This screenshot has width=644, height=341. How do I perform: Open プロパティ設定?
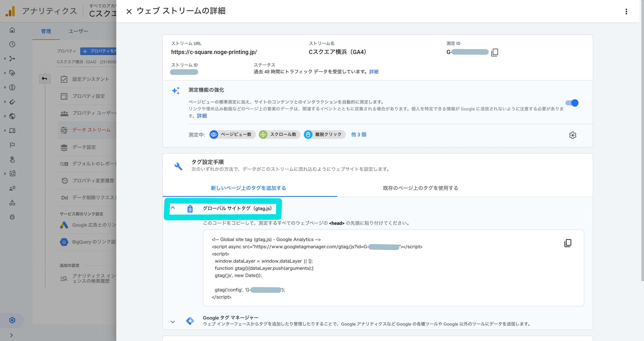[x=87, y=96]
